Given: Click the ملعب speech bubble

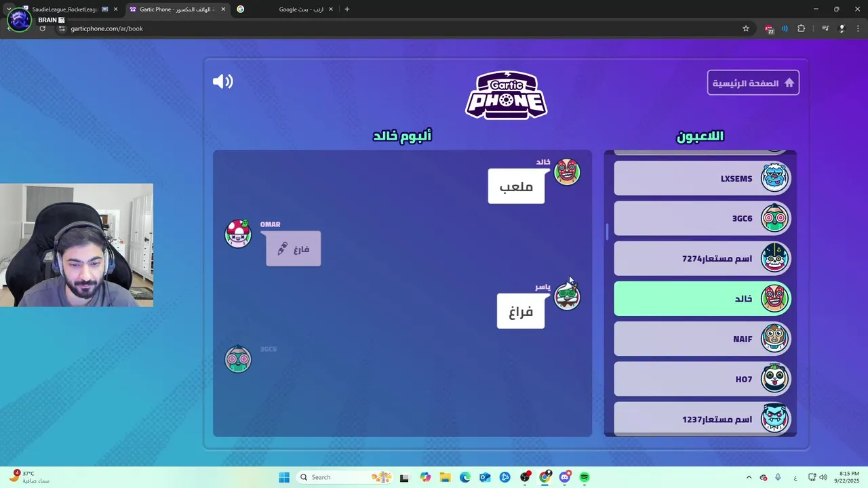Looking at the screenshot, I should click(x=516, y=186).
